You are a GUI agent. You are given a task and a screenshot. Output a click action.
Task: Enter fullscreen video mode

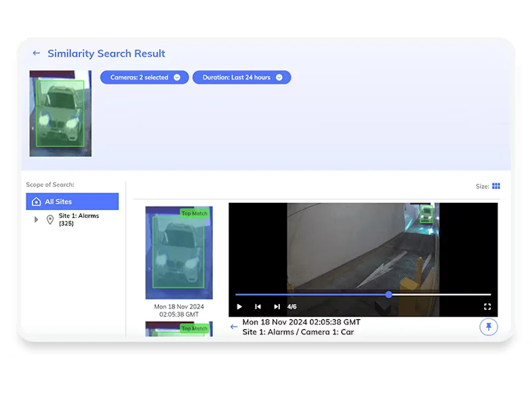(x=487, y=307)
